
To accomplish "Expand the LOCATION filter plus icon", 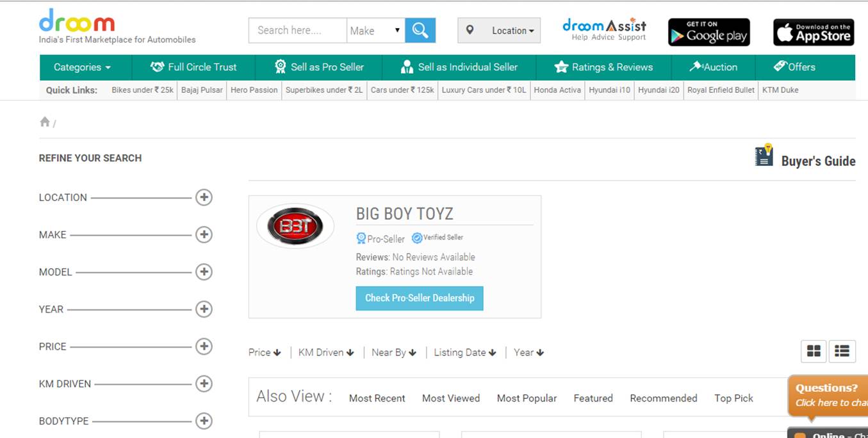I will pos(204,197).
